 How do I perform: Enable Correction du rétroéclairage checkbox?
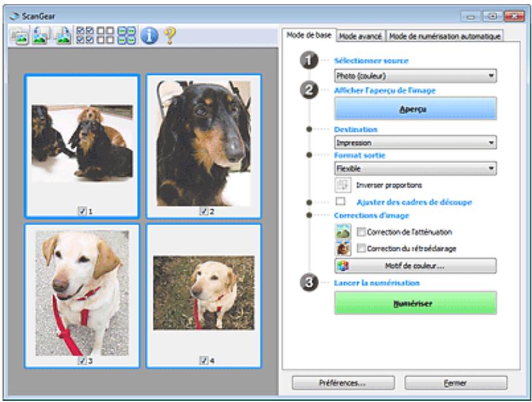(x=362, y=249)
